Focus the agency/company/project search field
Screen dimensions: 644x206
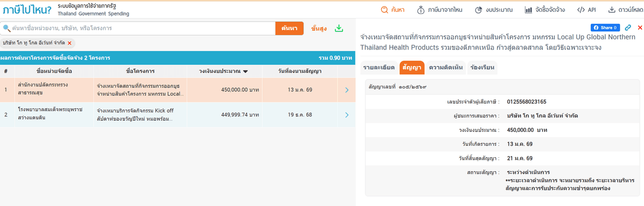coord(138,28)
